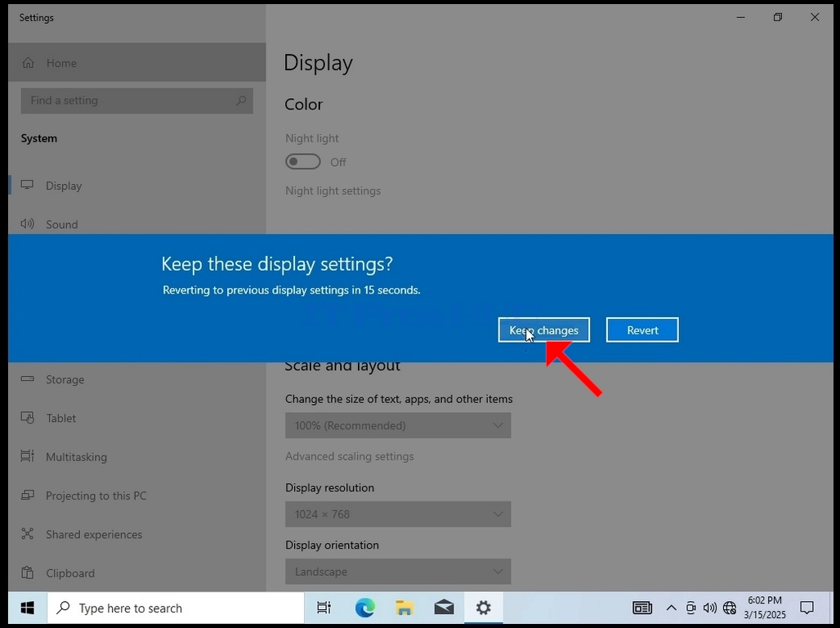The height and width of the screenshot is (628, 840).
Task: Click the Revert button
Action: (x=642, y=330)
